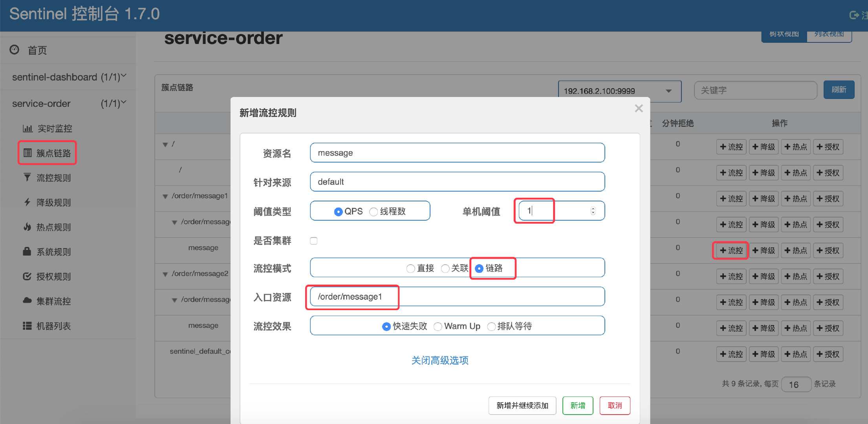Viewport: 868px width, 424px height.
Task: Collapse the root / tree node
Action: (x=165, y=144)
